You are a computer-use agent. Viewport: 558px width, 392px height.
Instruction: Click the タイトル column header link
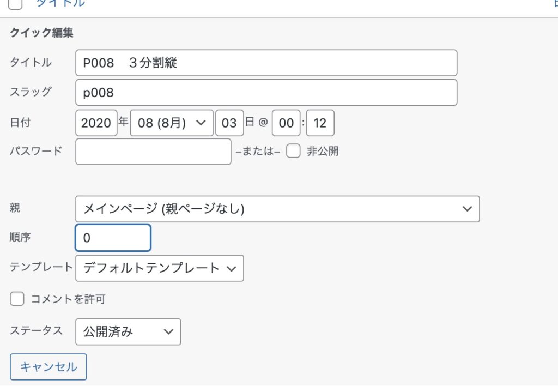pos(60,3)
